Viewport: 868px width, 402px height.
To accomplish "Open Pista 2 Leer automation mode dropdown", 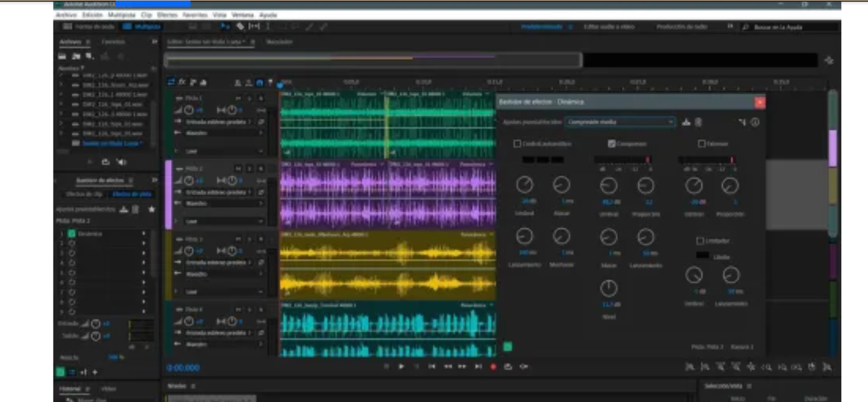I will tap(224, 221).
